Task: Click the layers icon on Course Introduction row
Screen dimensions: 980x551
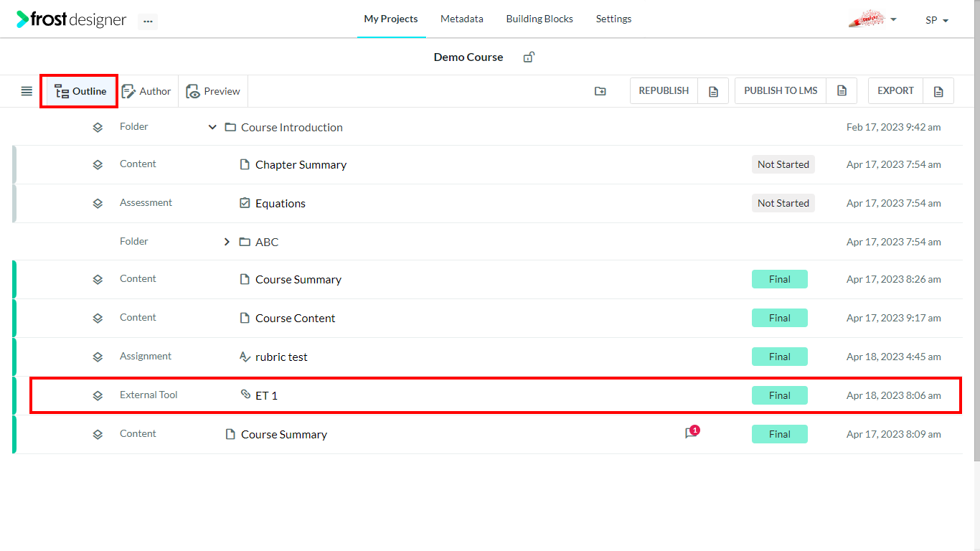Action: [98, 127]
